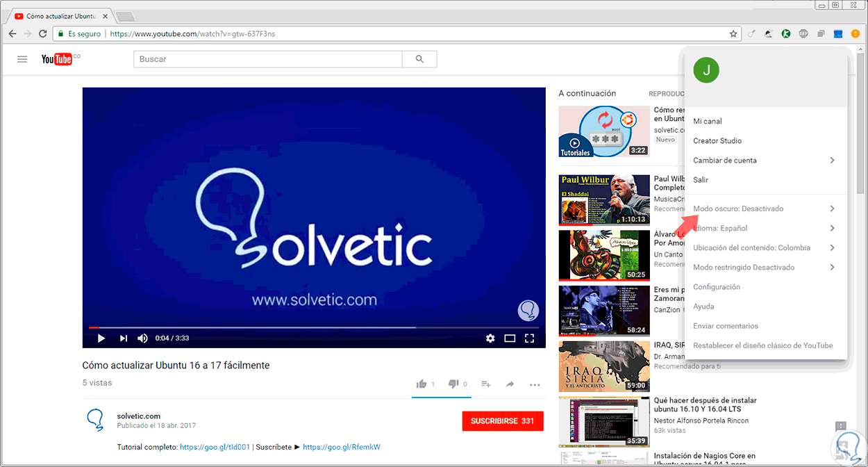This screenshot has width=868, height=467.
Task: Open the more actions ellipsis menu
Action: point(535,384)
